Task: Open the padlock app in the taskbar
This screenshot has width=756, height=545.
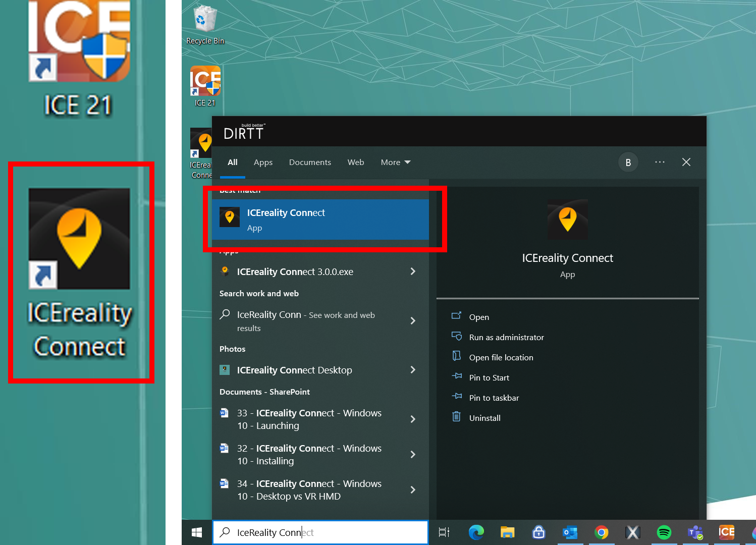Action: 538,532
